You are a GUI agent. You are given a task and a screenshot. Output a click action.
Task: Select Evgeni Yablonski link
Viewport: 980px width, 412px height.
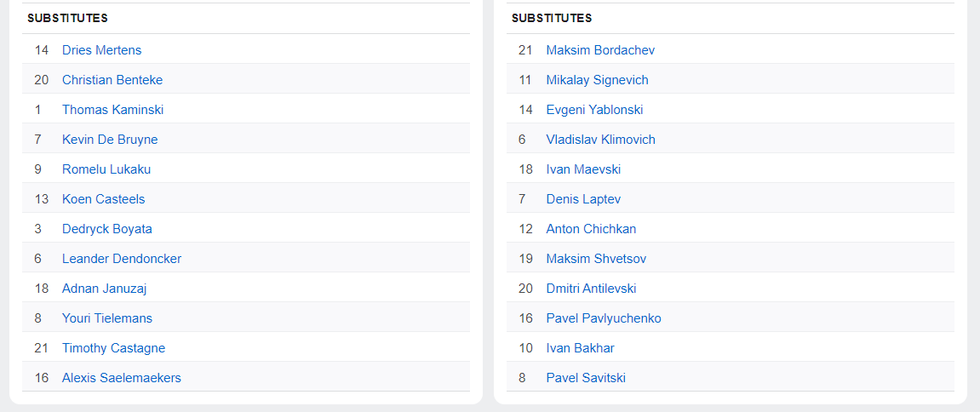(x=594, y=110)
